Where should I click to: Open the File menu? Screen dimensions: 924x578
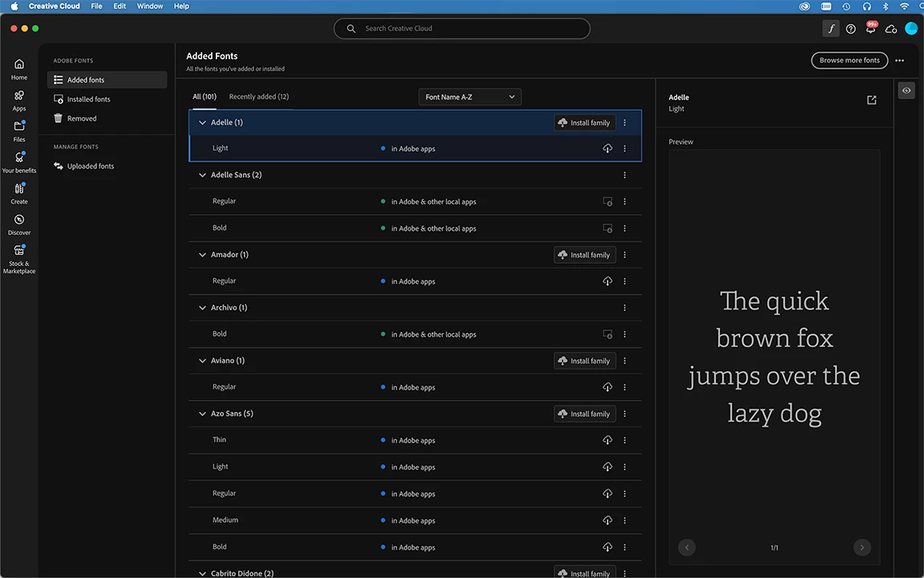[96, 6]
